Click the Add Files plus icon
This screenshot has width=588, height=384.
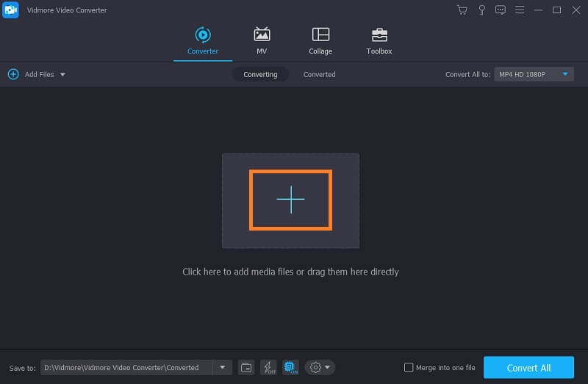pos(12,74)
